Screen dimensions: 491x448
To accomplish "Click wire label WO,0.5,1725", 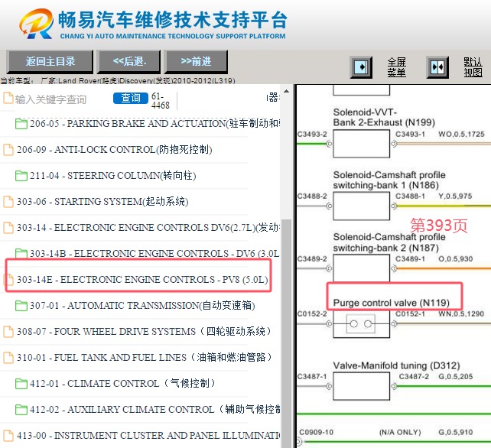I will (461, 135).
